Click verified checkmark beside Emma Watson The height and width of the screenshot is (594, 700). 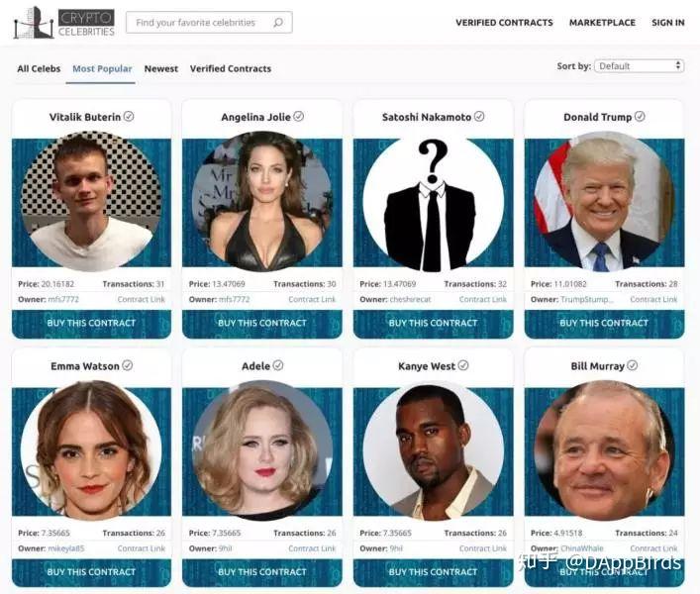coord(128,365)
